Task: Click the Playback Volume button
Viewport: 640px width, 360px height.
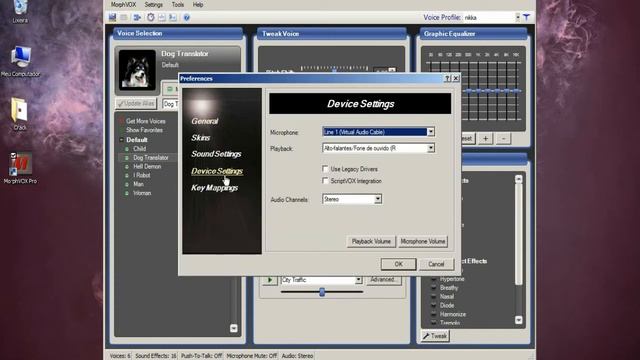Action: (371, 242)
